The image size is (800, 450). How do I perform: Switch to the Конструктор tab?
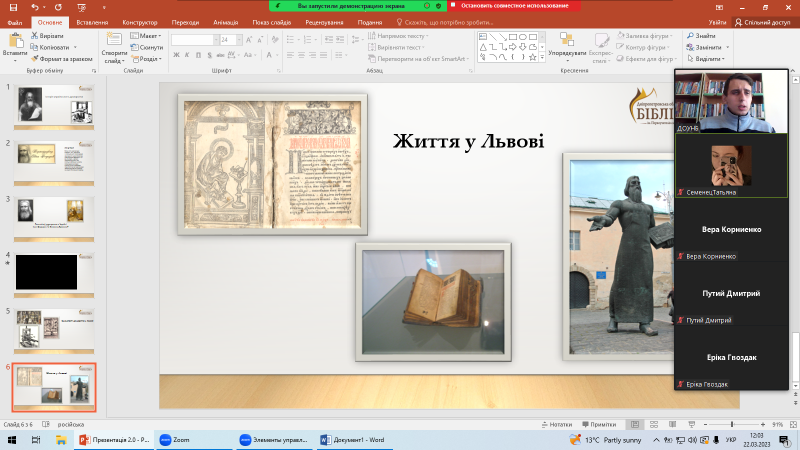coord(140,22)
